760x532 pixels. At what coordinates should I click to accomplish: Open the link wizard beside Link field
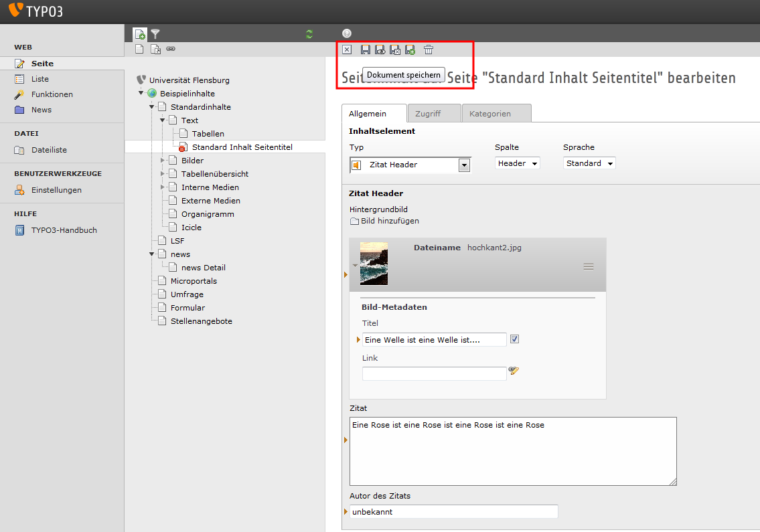point(514,370)
